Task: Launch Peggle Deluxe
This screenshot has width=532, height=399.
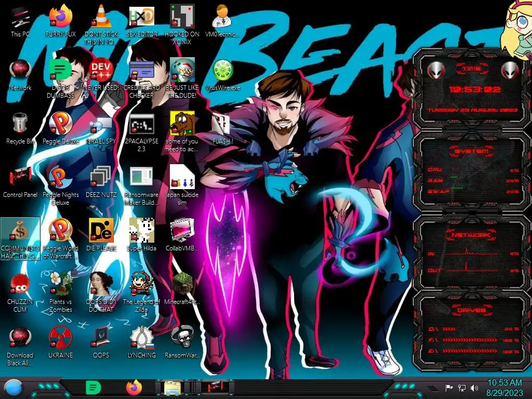Action: (60, 129)
